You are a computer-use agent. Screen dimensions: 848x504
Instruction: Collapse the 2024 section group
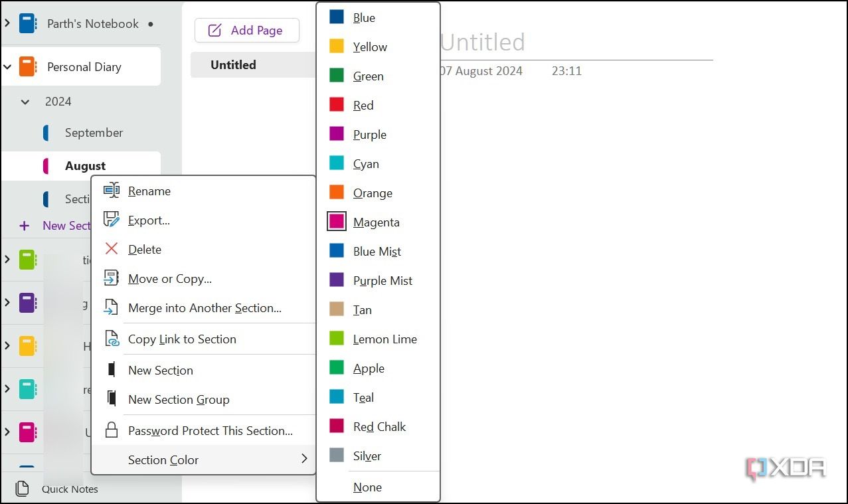[x=25, y=102]
